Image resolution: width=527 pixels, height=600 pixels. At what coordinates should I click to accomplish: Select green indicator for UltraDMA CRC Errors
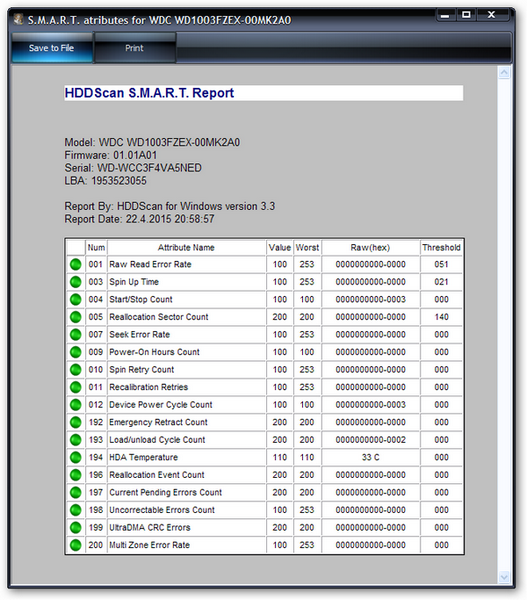point(76,527)
